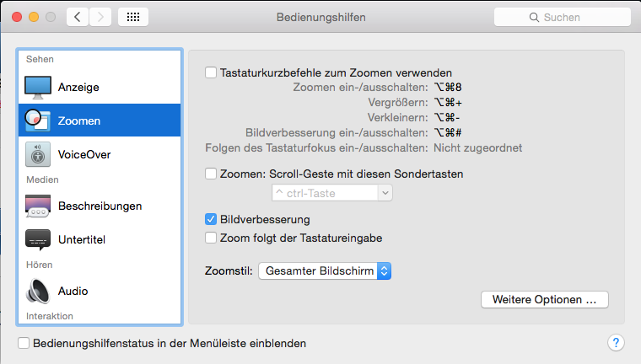Open VoiceOver via its sidebar icon
Image resolution: width=641 pixels, height=364 pixels.
tap(38, 155)
